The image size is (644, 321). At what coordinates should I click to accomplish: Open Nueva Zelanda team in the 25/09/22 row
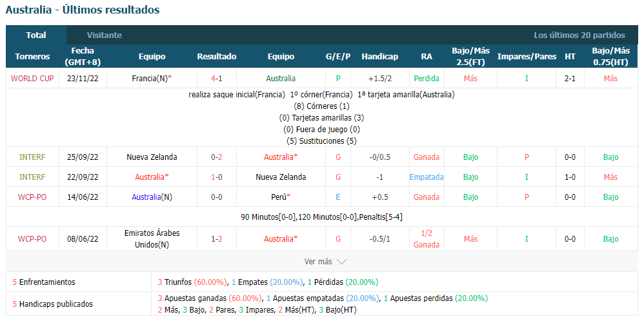point(152,157)
